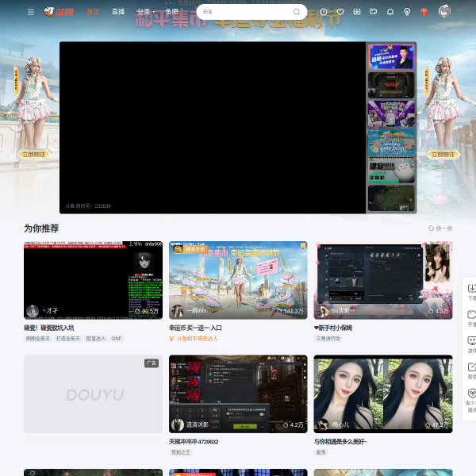Open stream titled 天梯冲冲冲 4729632

[x=194, y=442]
